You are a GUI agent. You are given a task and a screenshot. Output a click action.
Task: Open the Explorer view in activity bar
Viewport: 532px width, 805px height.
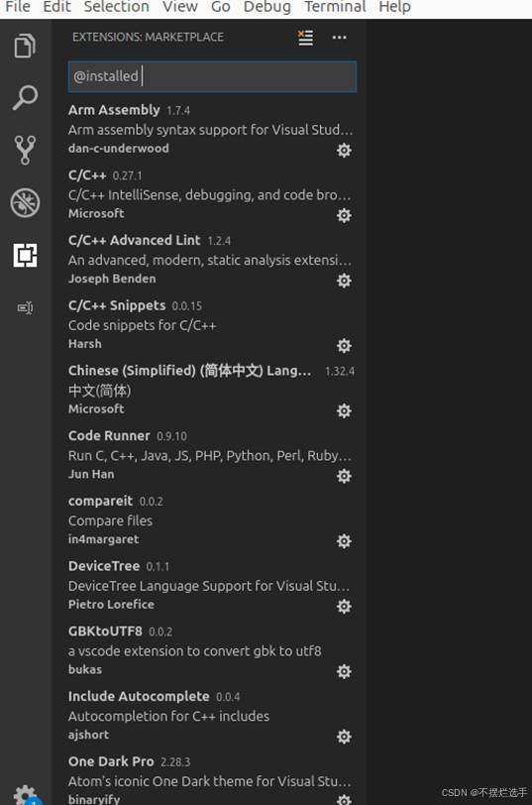[25, 46]
